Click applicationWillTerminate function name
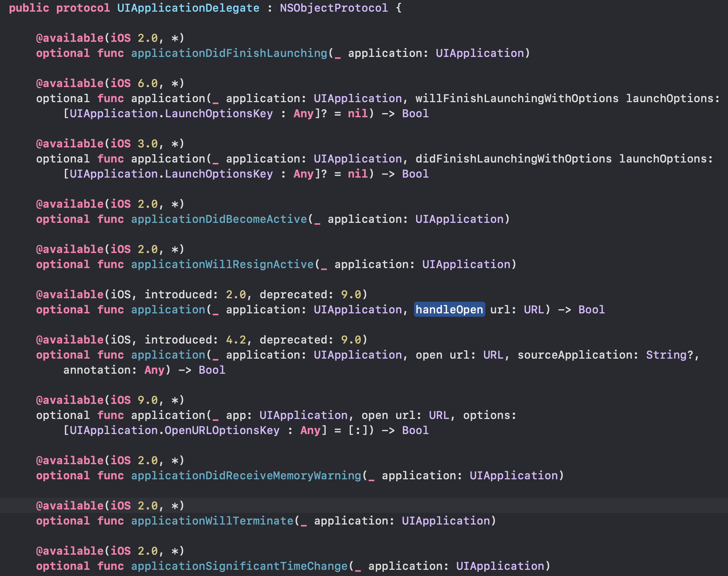728x576 pixels. (x=212, y=521)
